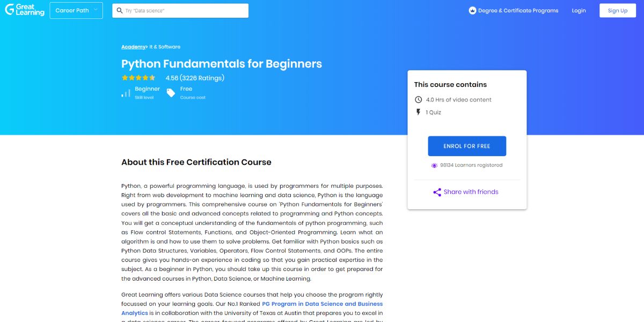
Task: Open the Login page
Action: point(579,11)
